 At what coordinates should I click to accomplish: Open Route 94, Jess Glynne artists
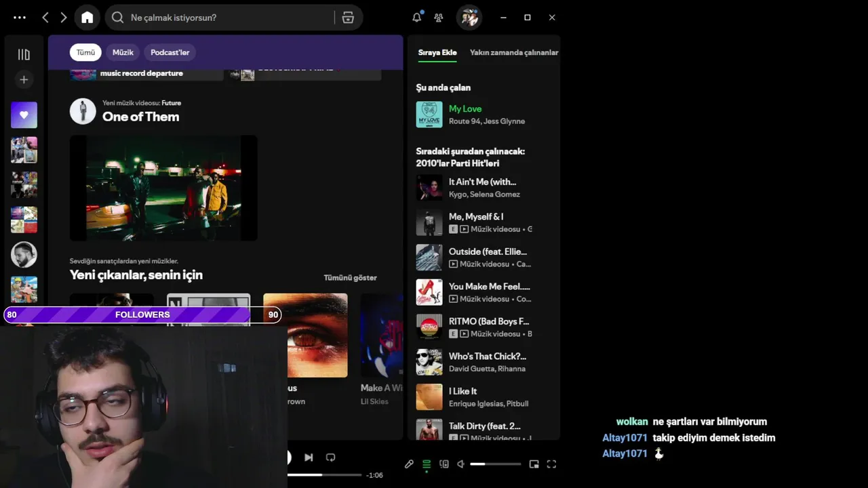pos(487,121)
